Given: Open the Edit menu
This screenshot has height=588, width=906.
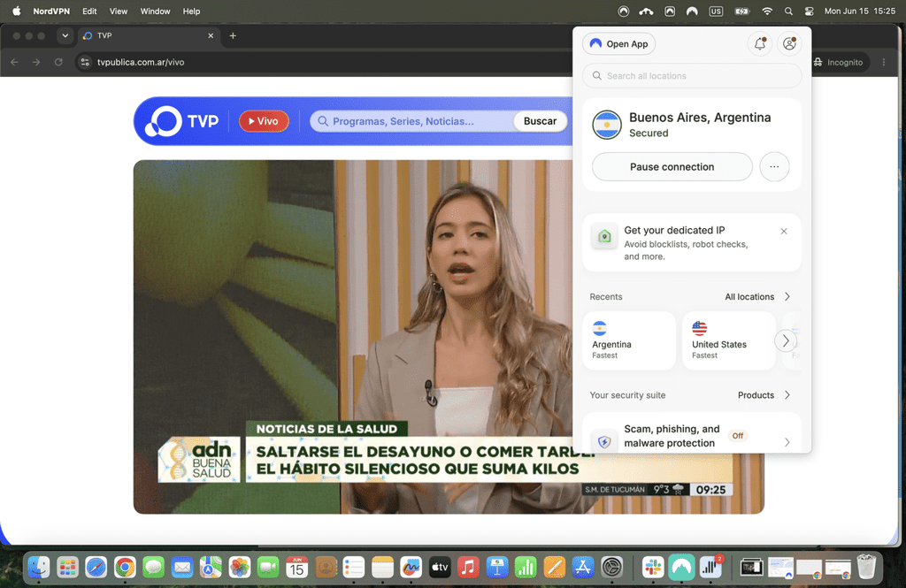Looking at the screenshot, I should pos(89,11).
